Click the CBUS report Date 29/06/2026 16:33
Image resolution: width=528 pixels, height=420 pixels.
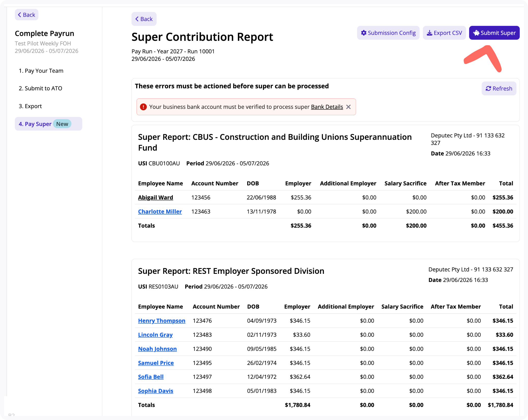click(460, 154)
